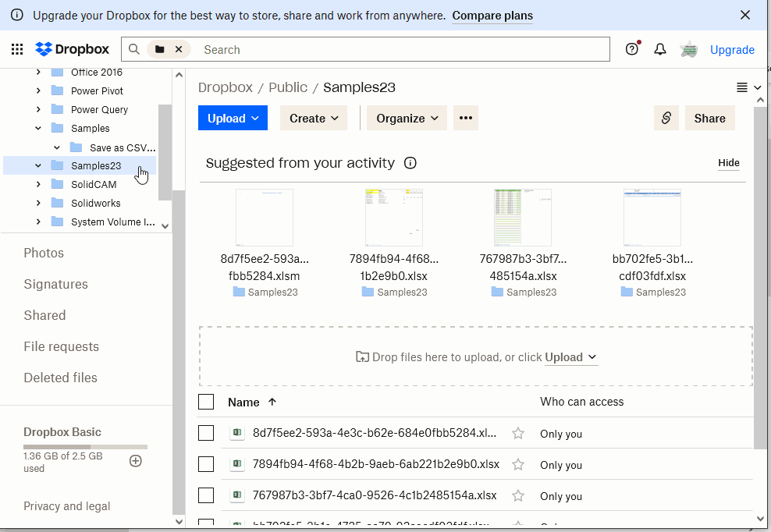Click the Dropbox logo

click(73, 49)
